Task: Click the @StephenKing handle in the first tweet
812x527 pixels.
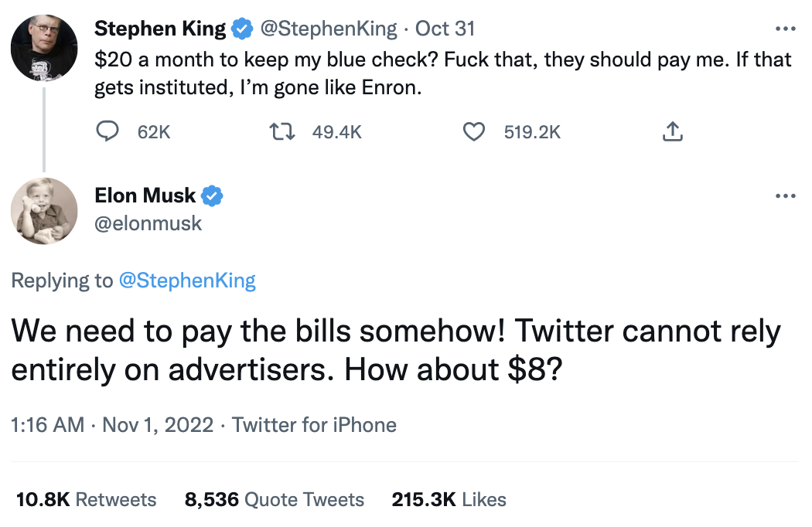Action: tap(328, 29)
